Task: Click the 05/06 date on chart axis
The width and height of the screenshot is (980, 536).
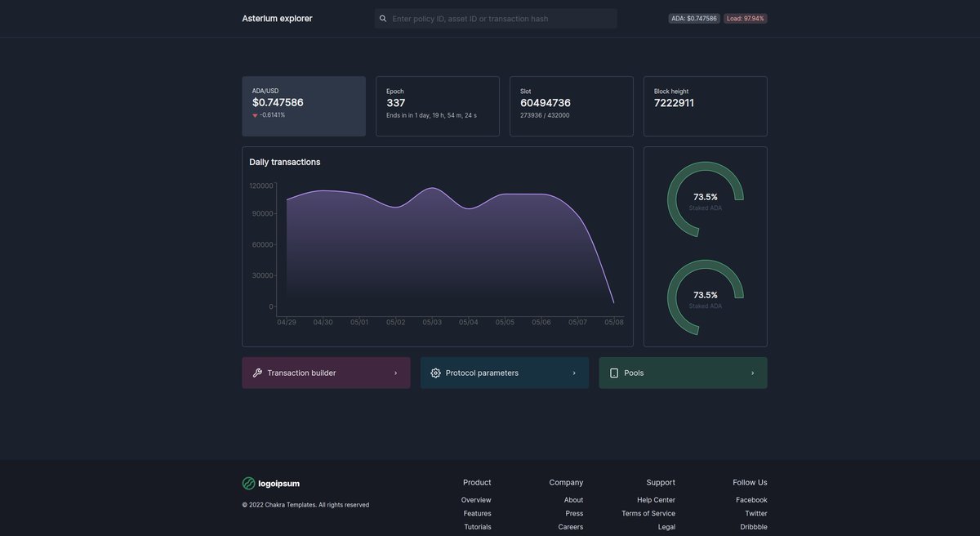Action: tap(541, 322)
